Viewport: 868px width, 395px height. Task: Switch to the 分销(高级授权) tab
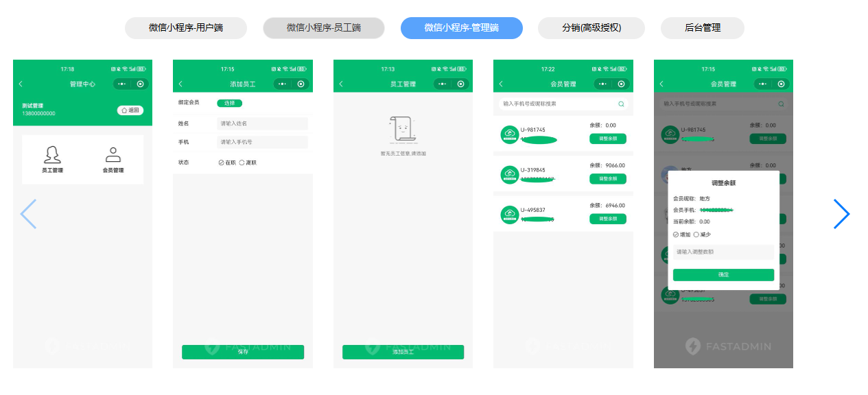coord(591,28)
